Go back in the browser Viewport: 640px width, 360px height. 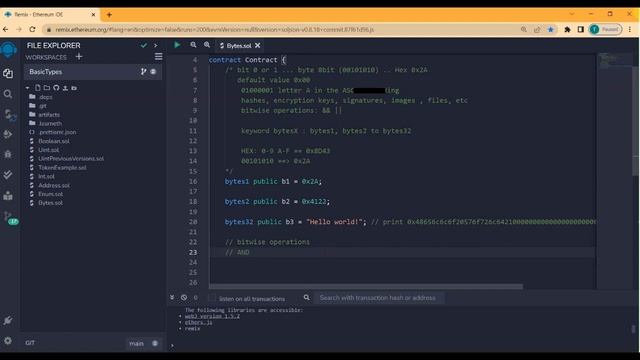pyautogui.click(x=5, y=29)
